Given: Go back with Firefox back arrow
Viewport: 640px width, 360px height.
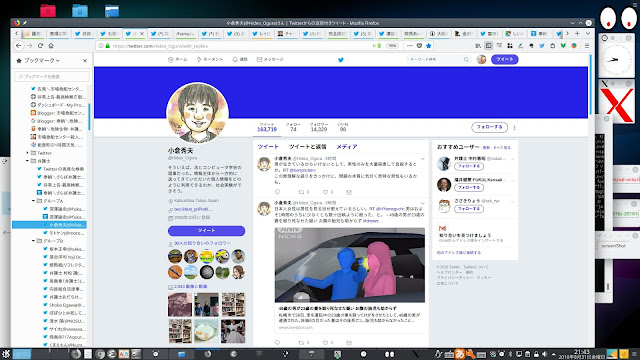Looking at the screenshot, I should (x=19, y=46).
